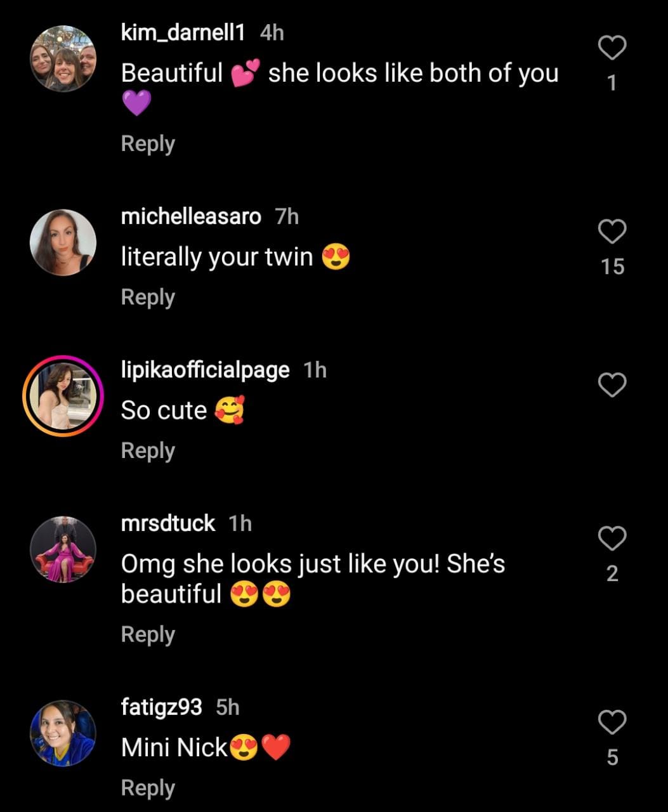The image size is (668, 812).
Task: Reply to michelleasaro's twin comment
Action: point(148,297)
